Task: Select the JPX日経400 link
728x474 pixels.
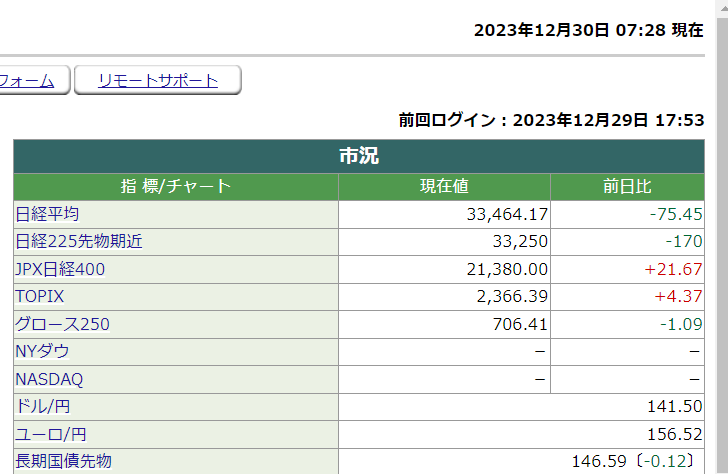Action: point(60,269)
